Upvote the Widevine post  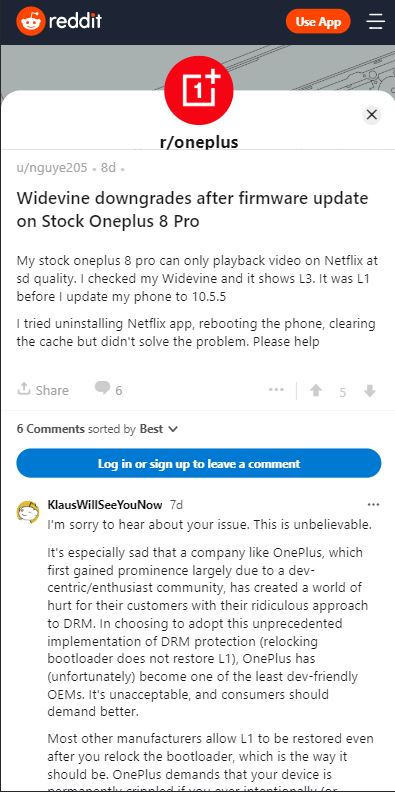click(x=316, y=390)
